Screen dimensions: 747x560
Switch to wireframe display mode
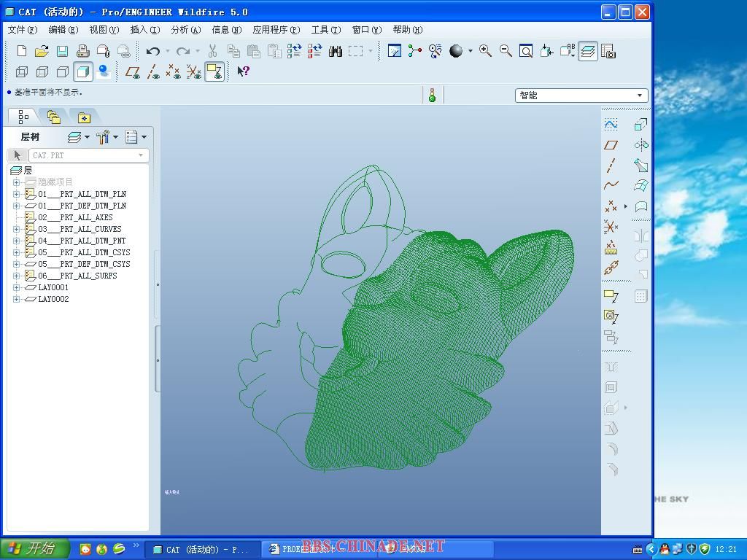(22, 72)
